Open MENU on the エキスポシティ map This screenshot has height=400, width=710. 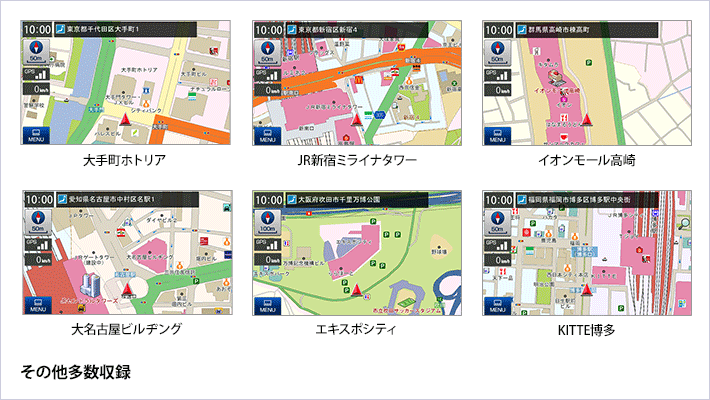[x=267, y=306]
